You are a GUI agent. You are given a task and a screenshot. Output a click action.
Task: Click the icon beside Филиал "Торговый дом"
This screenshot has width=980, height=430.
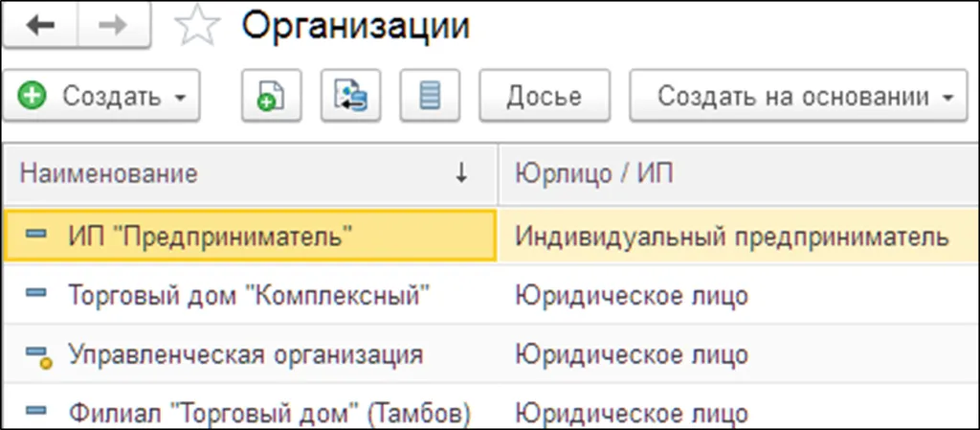tap(36, 413)
